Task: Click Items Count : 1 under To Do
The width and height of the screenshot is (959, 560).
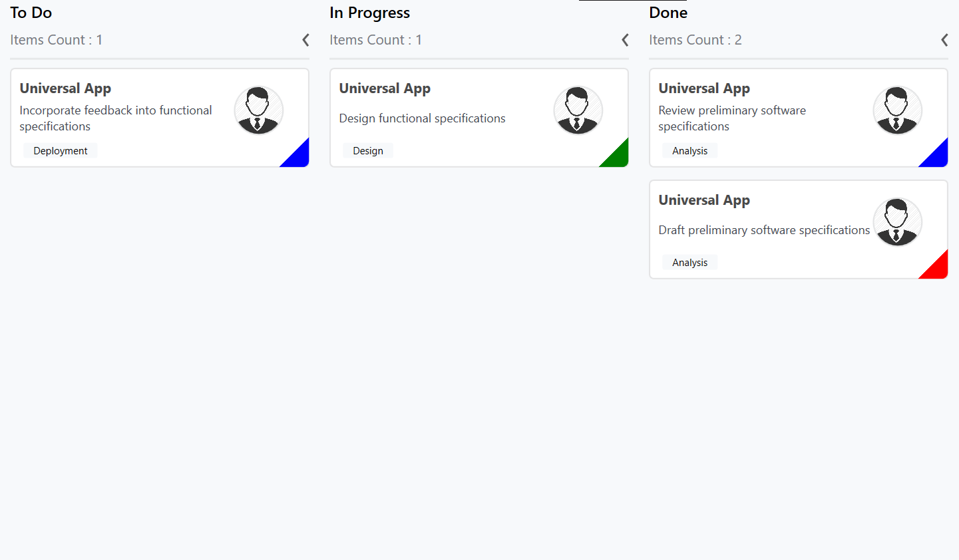Action: [57, 40]
